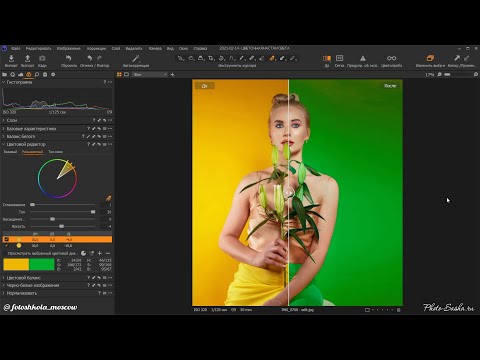
Task: Click the color editor picker eyedropper icon
Action: click(x=108, y=198)
